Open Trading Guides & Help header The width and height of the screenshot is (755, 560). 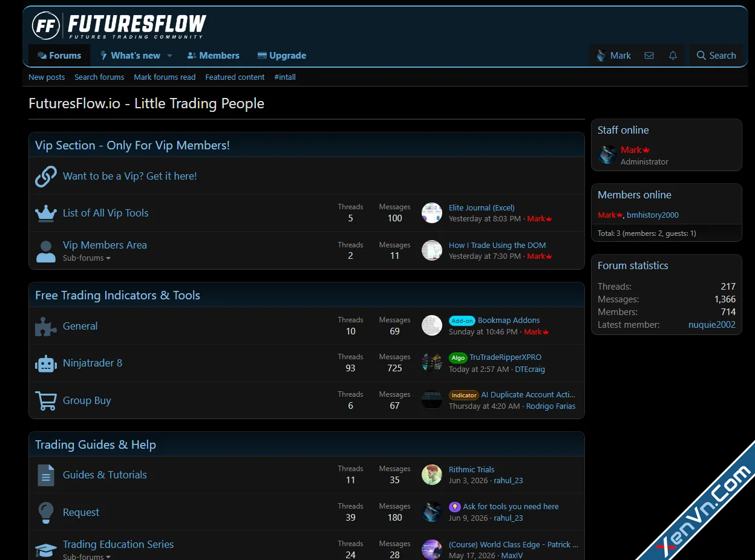[x=96, y=444]
